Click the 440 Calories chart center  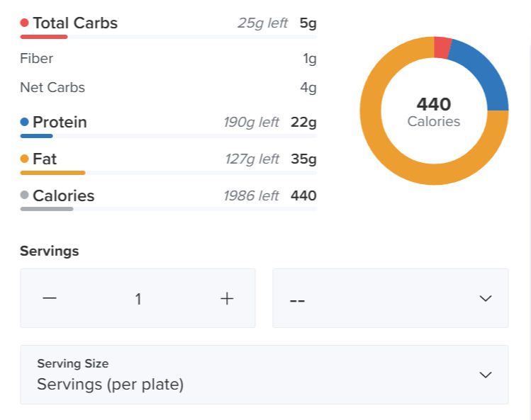point(434,112)
